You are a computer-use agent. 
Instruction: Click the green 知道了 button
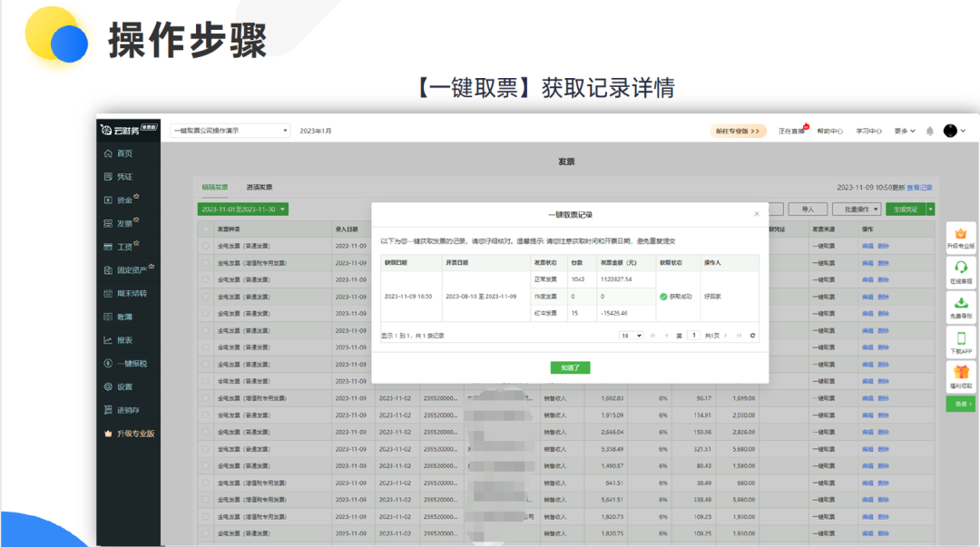click(x=570, y=367)
